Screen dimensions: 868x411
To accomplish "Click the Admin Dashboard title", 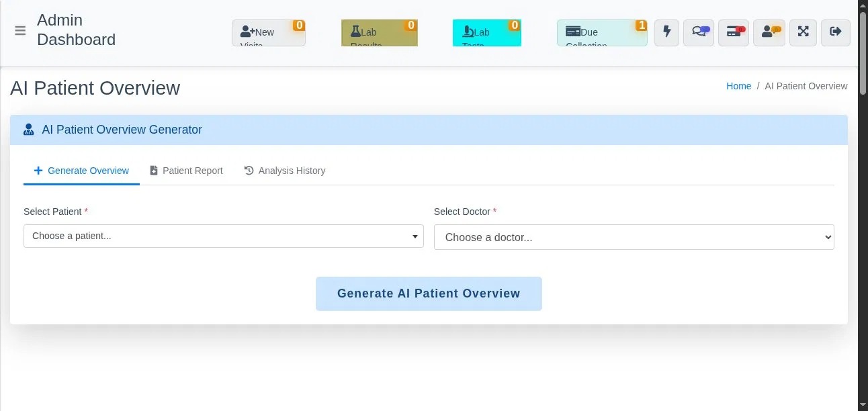I will (x=76, y=30).
